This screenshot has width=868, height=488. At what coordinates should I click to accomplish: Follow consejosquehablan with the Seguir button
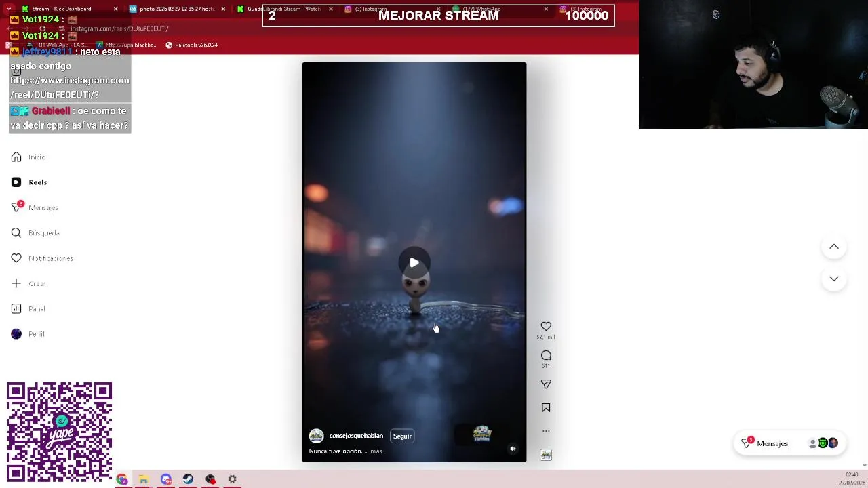tap(402, 436)
